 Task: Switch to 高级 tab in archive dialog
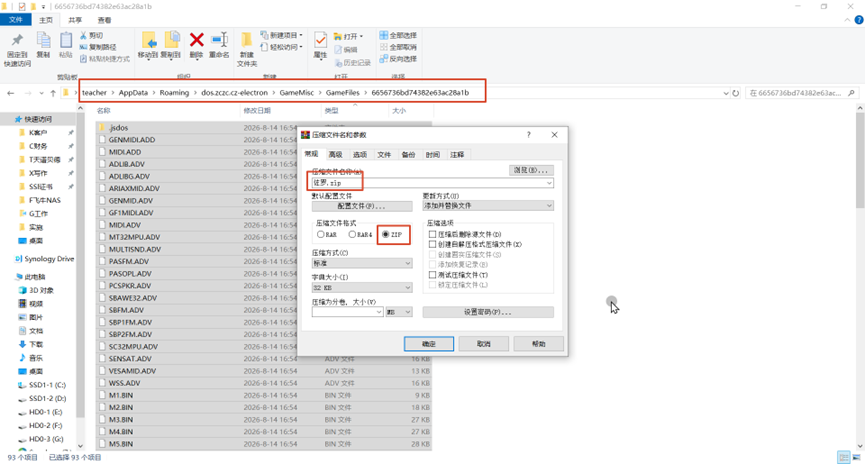[335, 154]
